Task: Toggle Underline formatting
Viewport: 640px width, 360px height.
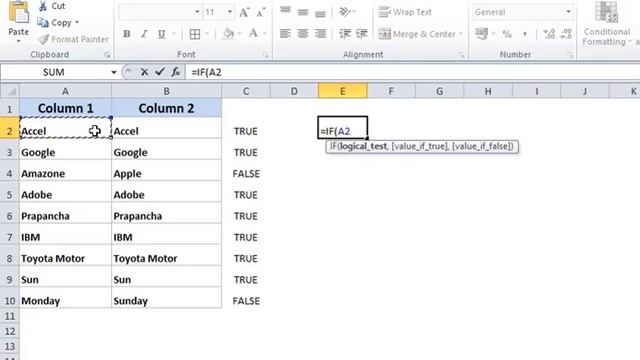Action: point(162,34)
